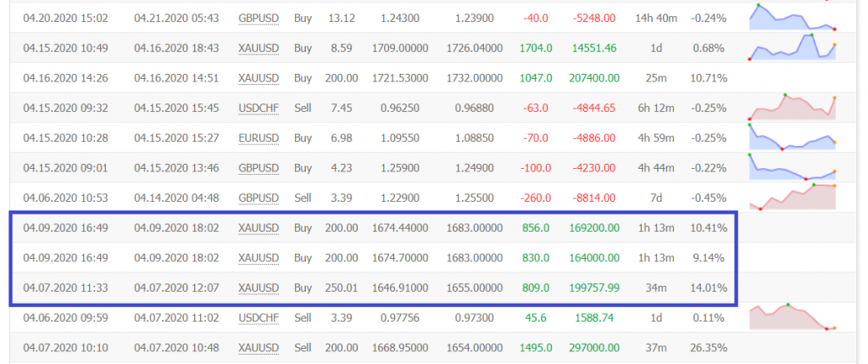This screenshot has height=364, width=868.
Task: Open GBPUSD symbol link in 04.20.2020 15:02 trade
Action: point(258,18)
